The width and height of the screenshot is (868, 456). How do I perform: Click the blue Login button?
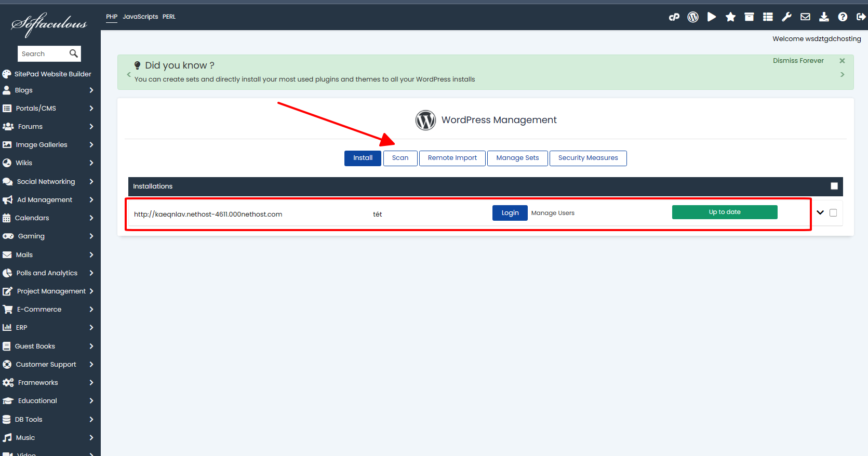[x=510, y=213]
